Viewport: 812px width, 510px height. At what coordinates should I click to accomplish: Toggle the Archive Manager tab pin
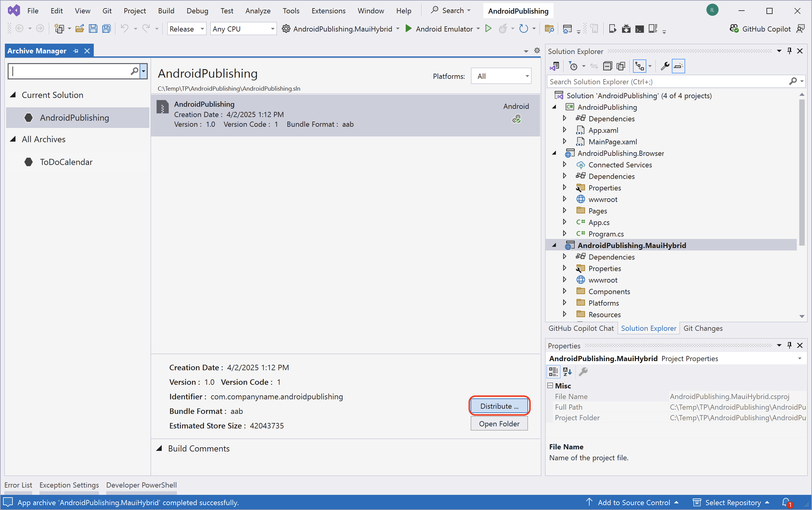pos(76,51)
